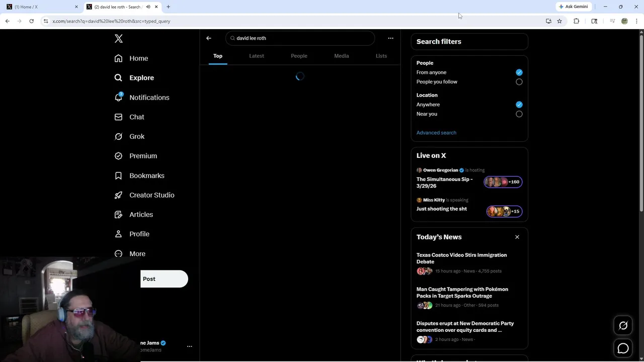
Task: Go back using browser back arrow
Action: 7,21
